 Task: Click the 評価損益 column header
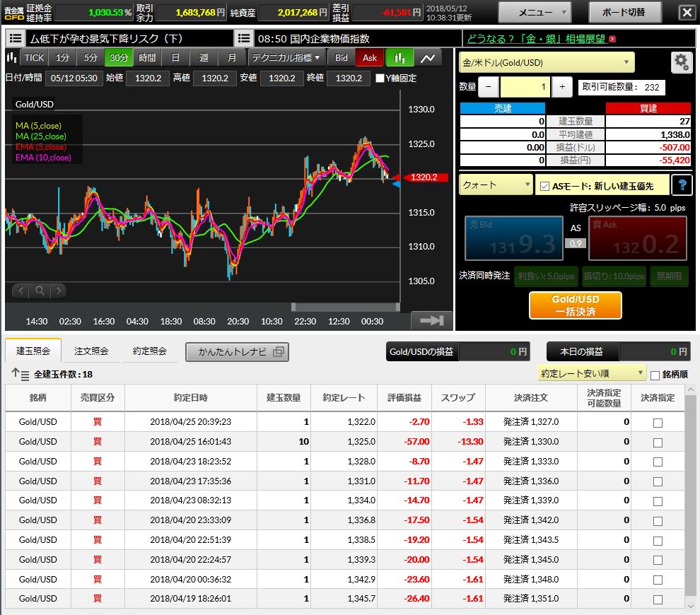click(x=404, y=398)
